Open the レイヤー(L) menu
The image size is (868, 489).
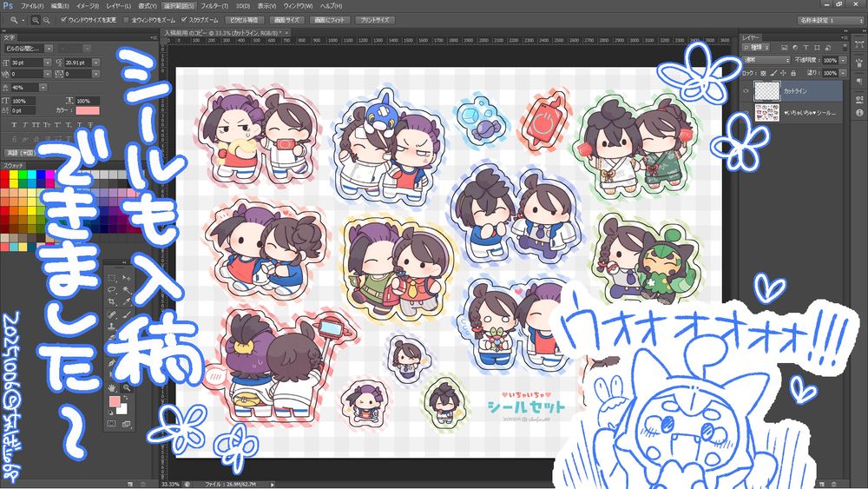118,6
